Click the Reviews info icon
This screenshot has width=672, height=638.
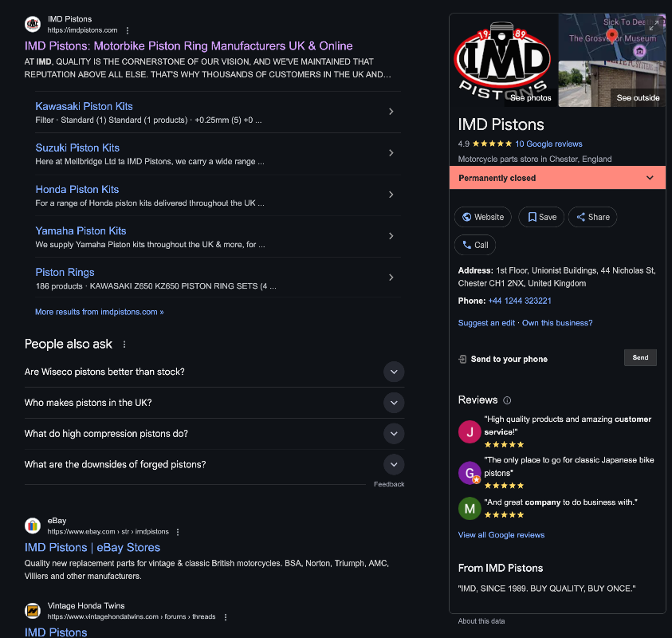click(507, 400)
